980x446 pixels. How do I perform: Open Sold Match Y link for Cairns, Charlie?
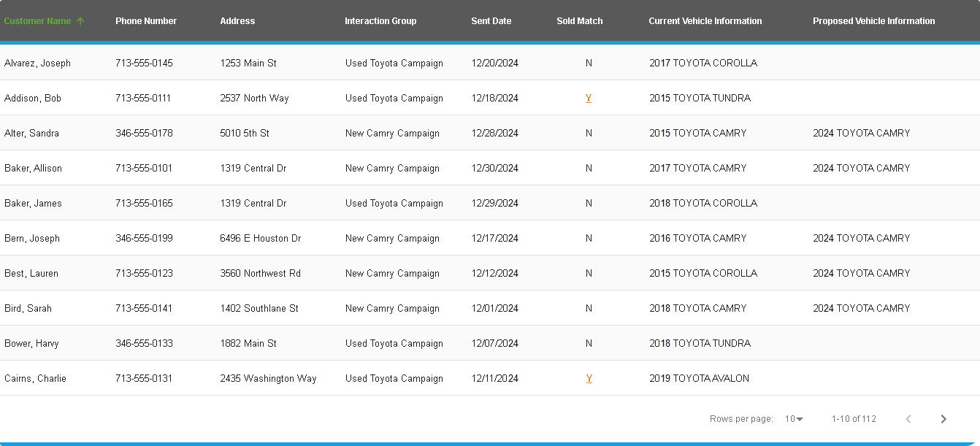[589, 379]
